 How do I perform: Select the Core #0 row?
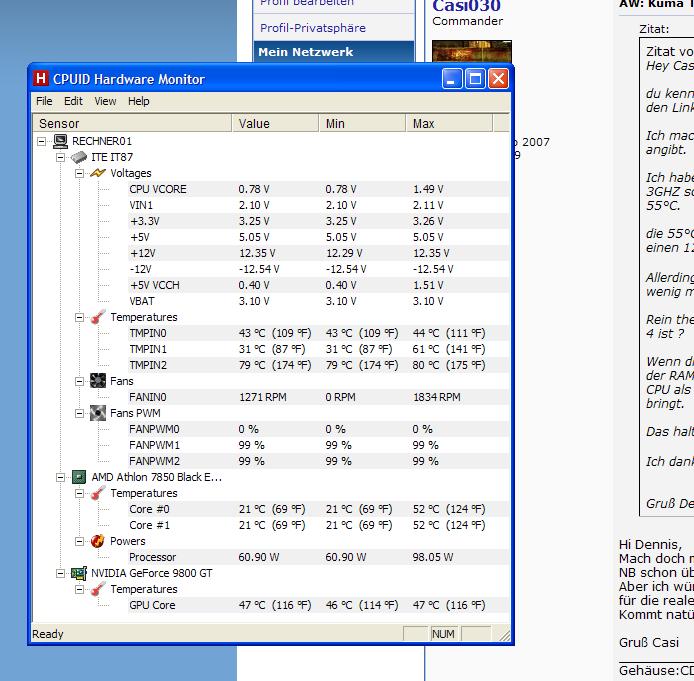[x=318, y=509]
